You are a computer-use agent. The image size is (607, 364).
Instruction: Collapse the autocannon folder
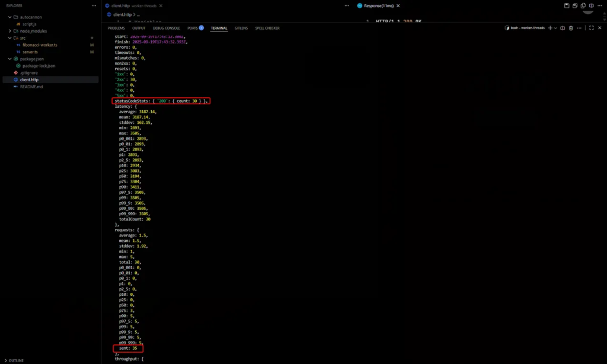(9, 17)
